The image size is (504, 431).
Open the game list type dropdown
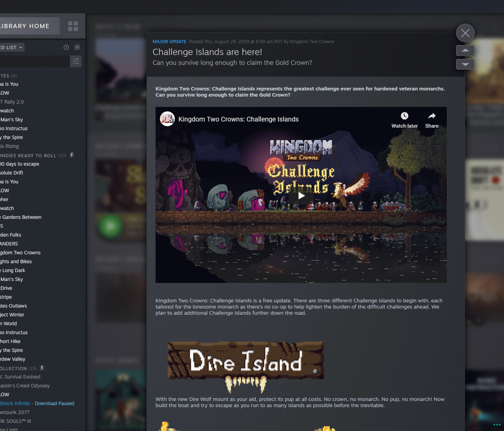pyautogui.click(x=12, y=47)
